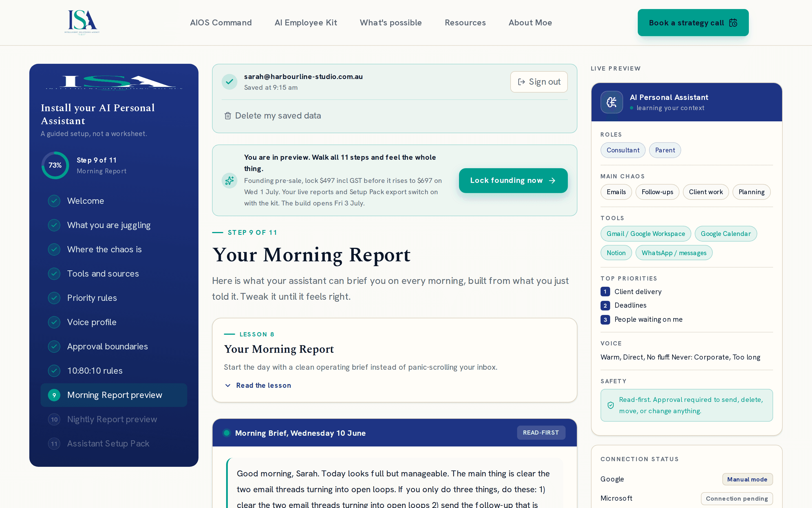Click the trash icon beside Delete my saved data

(228, 116)
